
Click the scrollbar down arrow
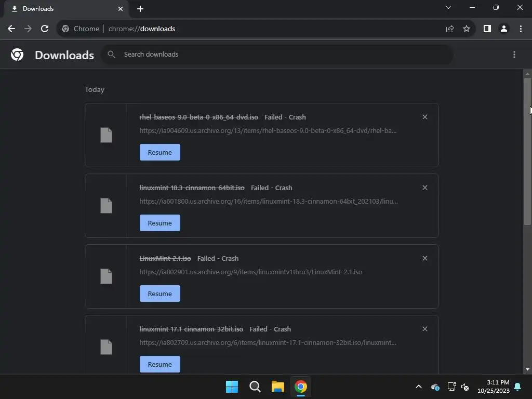527,369
